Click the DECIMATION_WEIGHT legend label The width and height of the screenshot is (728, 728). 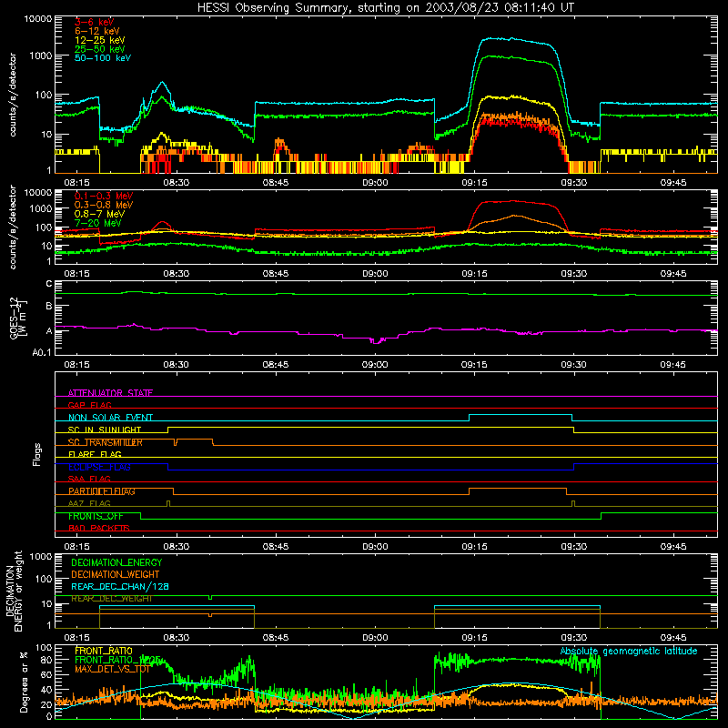(x=116, y=575)
